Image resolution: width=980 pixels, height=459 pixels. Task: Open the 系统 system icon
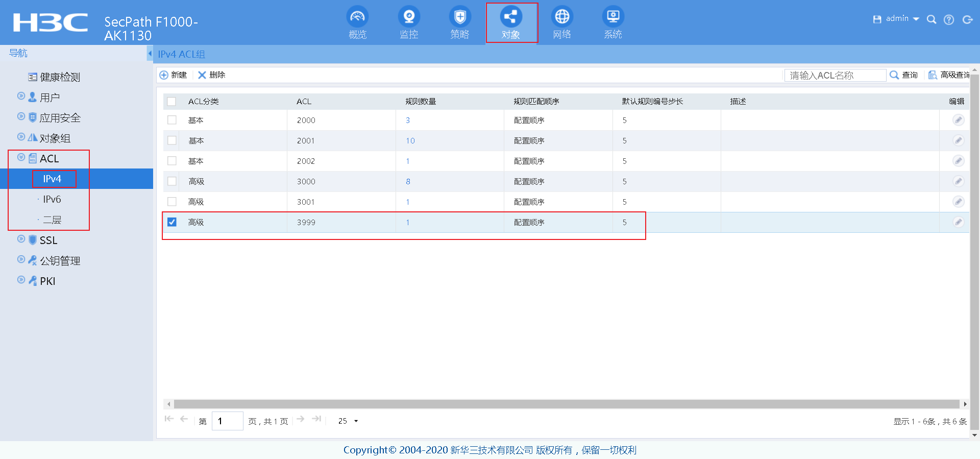[613, 18]
